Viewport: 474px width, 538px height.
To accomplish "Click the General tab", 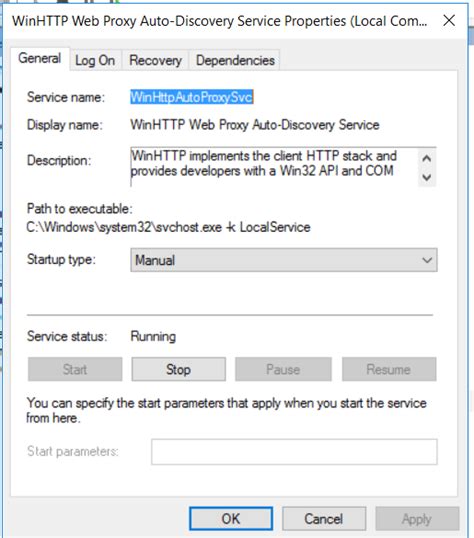I will (x=40, y=58).
